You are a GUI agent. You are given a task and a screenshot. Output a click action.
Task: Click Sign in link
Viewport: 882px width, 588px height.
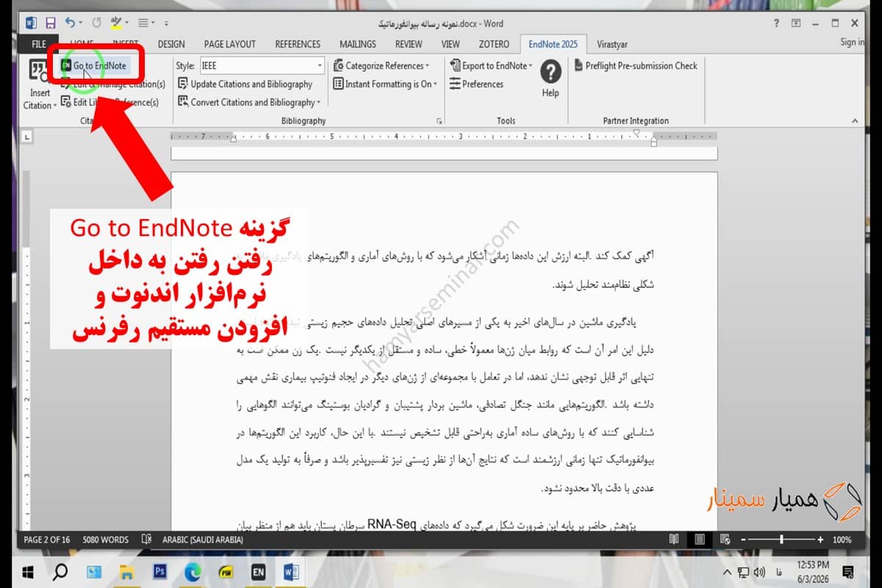click(x=852, y=42)
